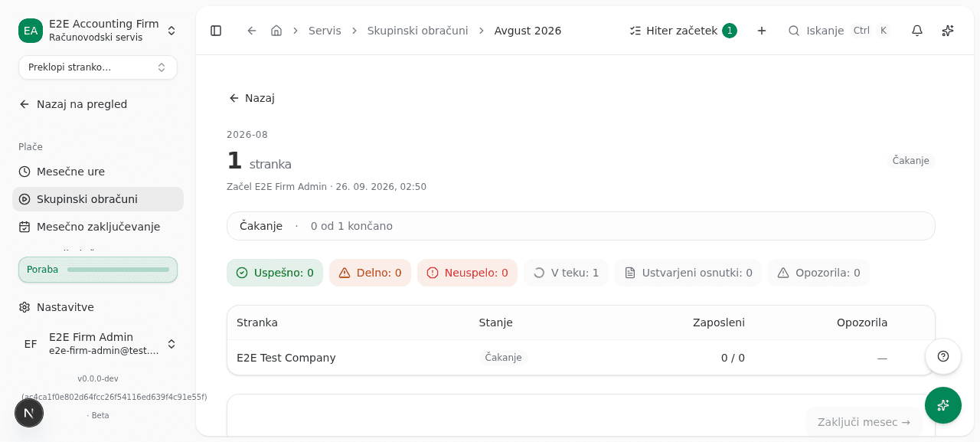Go back using the header arrow icon

coord(252,31)
